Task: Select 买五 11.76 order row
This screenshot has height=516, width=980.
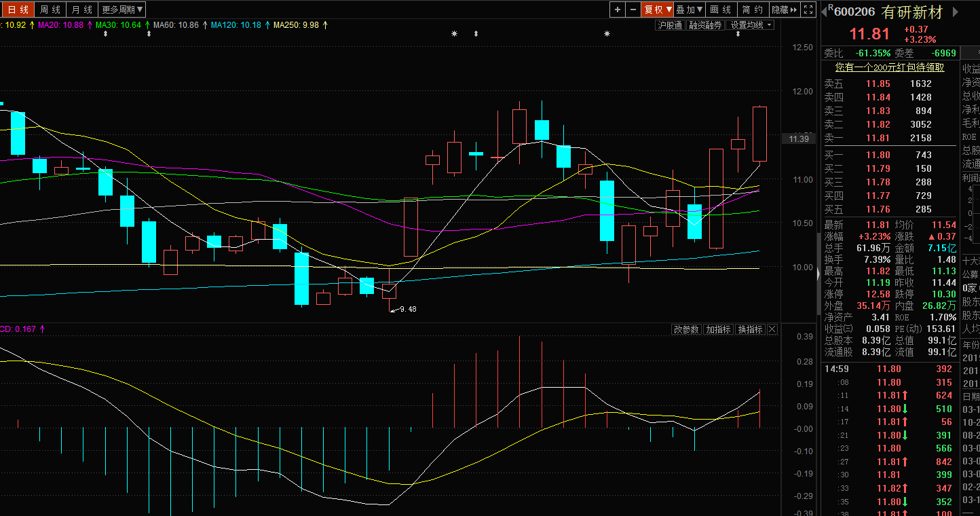Action: click(x=889, y=209)
